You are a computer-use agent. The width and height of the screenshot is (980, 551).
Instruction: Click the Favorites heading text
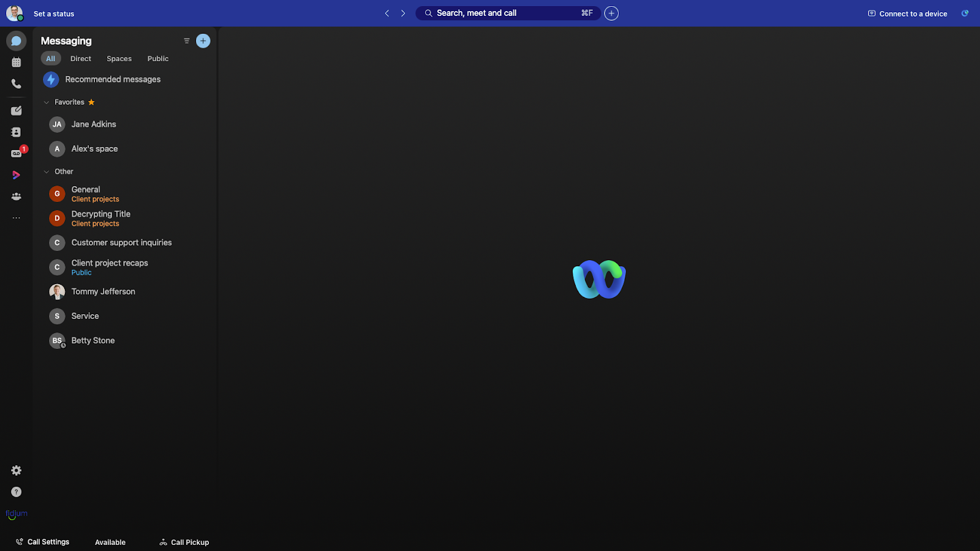point(69,102)
